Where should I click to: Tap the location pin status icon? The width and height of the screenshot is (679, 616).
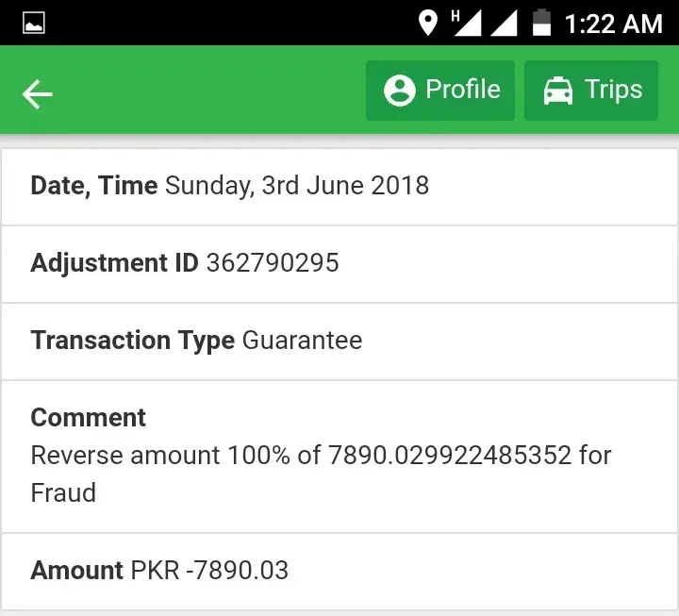[428, 23]
